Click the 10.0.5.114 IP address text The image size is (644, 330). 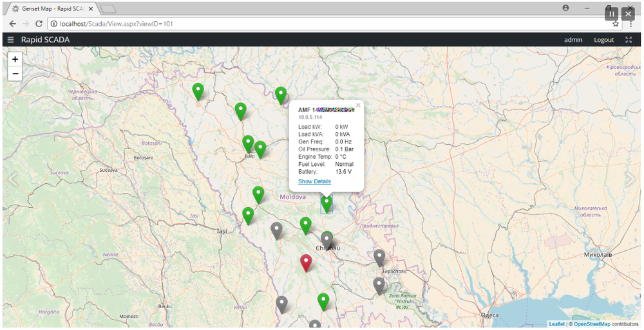(310, 117)
